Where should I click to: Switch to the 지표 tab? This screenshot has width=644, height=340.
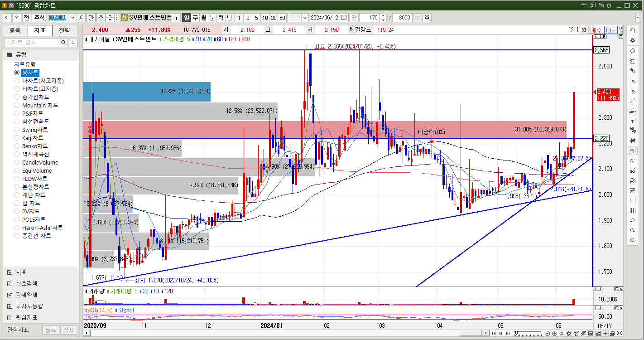[40, 31]
